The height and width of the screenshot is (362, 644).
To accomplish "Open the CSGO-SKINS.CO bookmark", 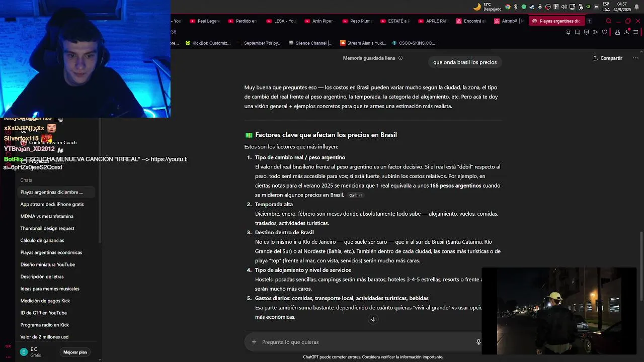I will (x=414, y=43).
